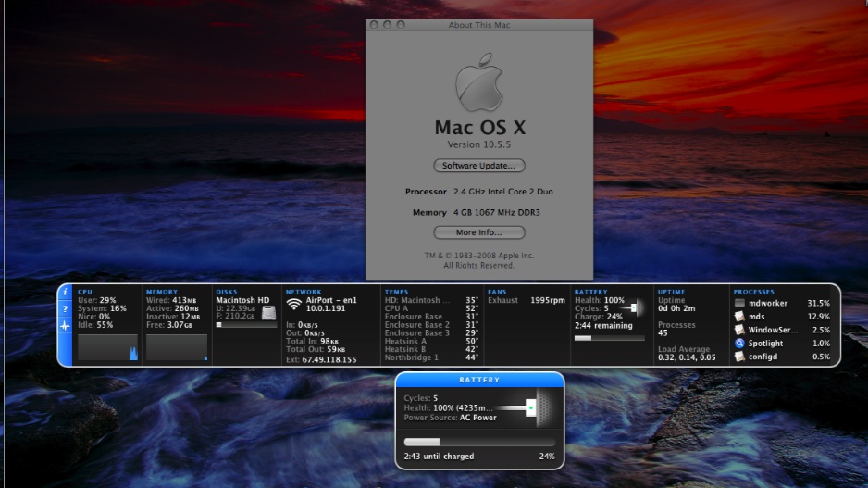The image size is (868, 488).
Task: Click the "AirPort – en1" network label
Action: pos(331,300)
